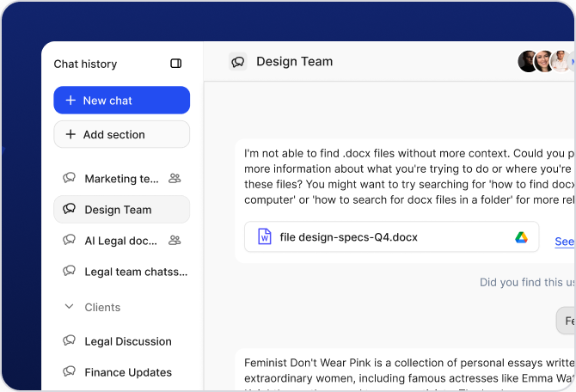Open the Legal team chats item
Viewport: 576px width, 392px height.
[x=135, y=272]
